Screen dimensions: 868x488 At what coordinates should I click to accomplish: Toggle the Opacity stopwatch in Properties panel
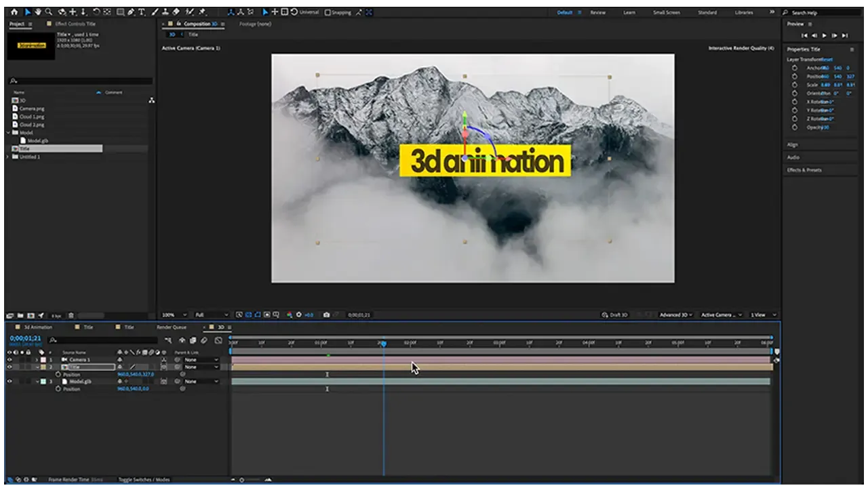click(795, 127)
